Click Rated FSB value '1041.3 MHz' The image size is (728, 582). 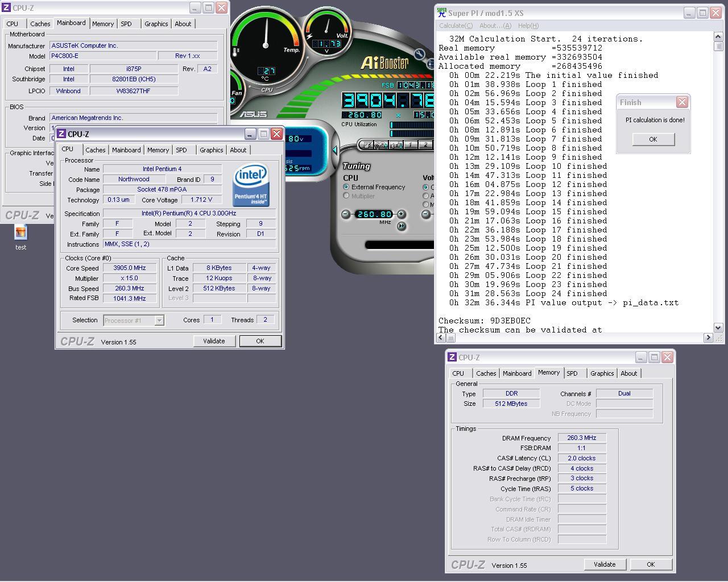(130, 298)
